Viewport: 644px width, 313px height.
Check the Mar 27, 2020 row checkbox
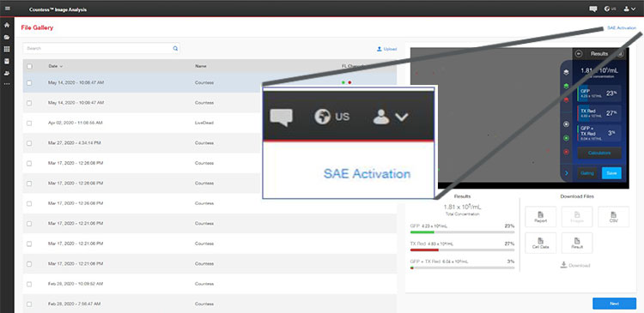point(29,143)
